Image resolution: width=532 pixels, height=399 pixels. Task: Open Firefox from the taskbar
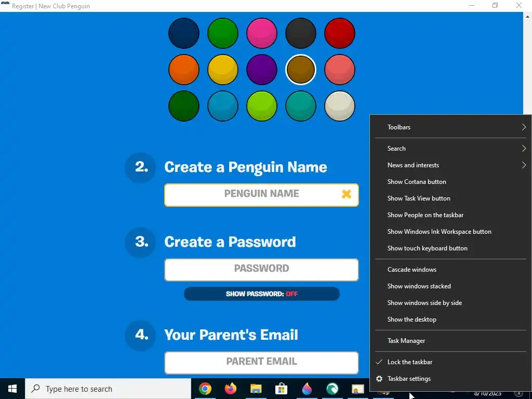click(231, 389)
